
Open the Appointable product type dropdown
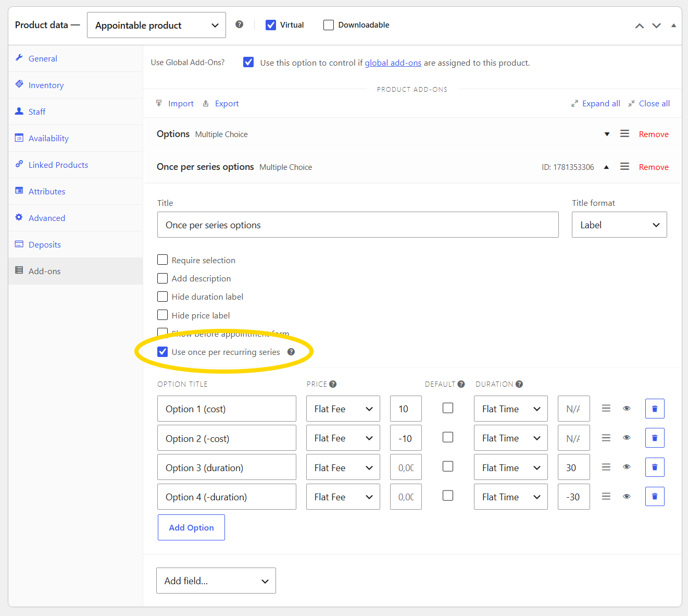[x=156, y=25]
